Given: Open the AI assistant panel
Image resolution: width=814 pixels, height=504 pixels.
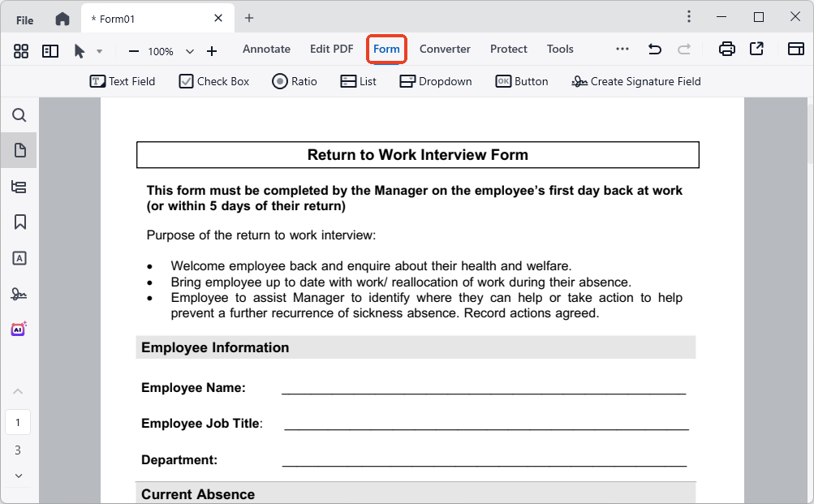Looking at the screenshot, I should [19, 329].
